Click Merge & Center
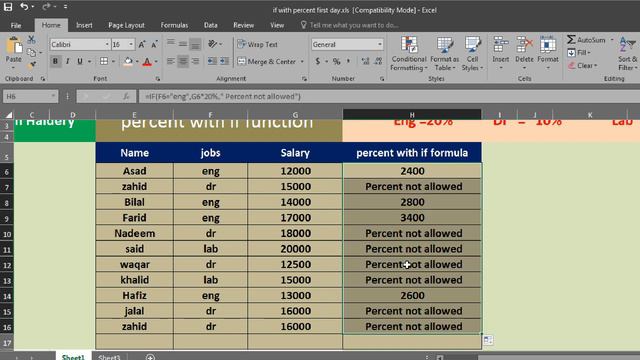640x360 pixels. (267, 62)
